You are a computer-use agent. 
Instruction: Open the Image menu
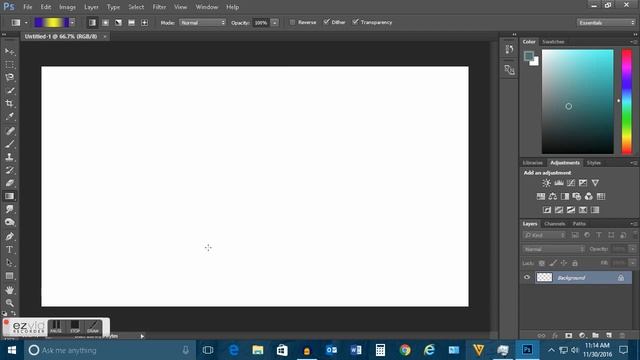pyautogui.click(x=67, y=7)
